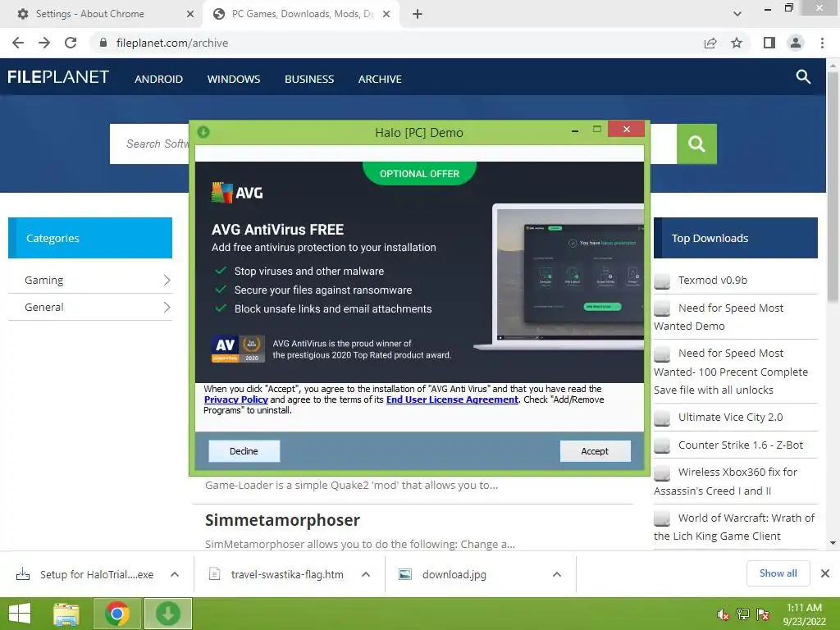Go to the FilePlanet logo home

click(58, 77)
